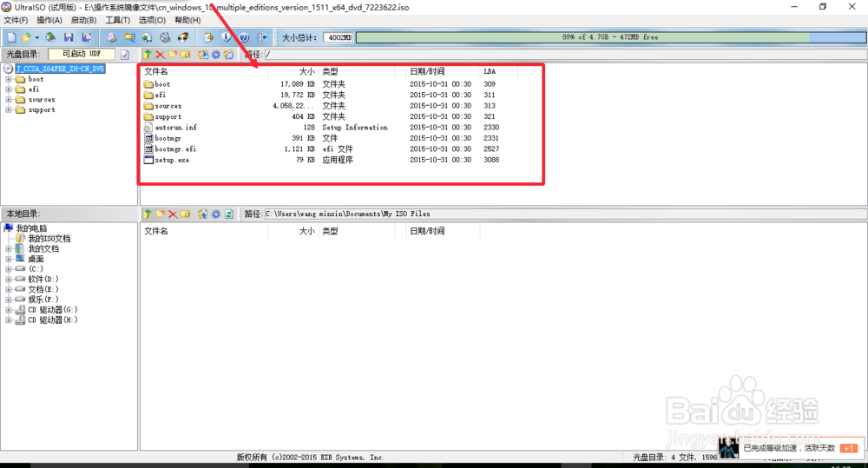Expand the efi folder in image tree
This screenshot has height=468, width=868.
[x=9, y=89]
